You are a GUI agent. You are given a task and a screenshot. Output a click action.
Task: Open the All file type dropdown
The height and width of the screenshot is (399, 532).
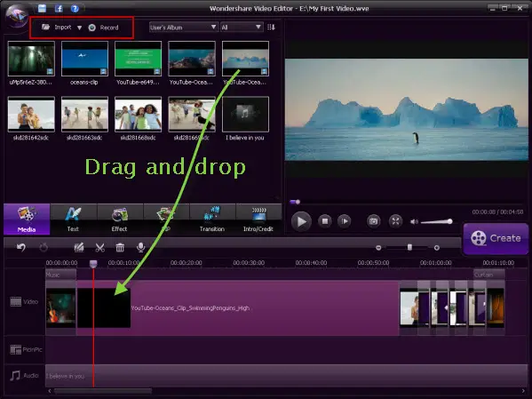pyautogui.click(x=242, y=28)
